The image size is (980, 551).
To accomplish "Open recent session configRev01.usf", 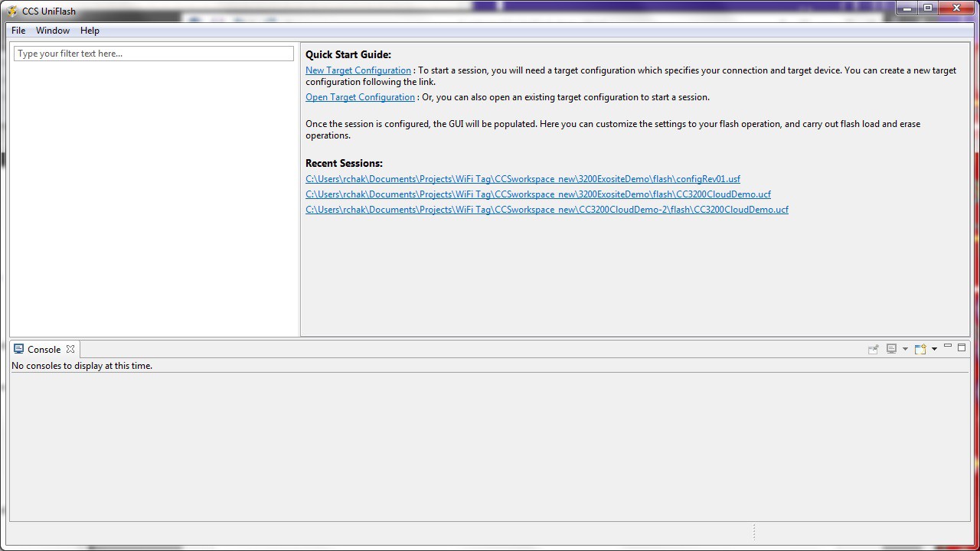I will click(x=523, y=179).
